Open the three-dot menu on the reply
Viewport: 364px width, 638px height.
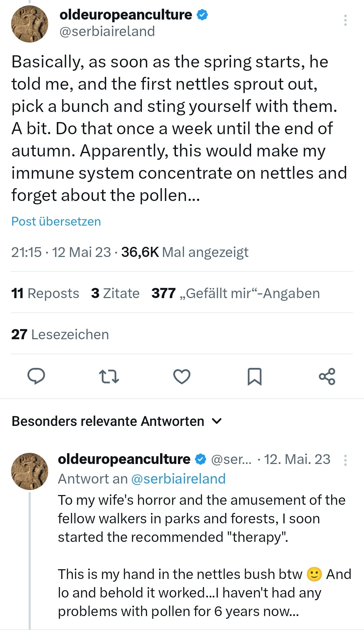[x=345, y=460]
